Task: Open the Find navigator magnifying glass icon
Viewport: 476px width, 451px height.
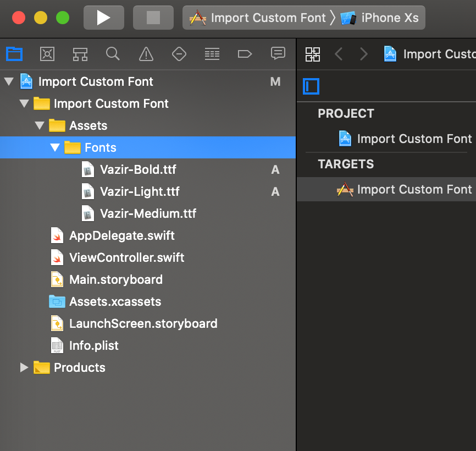Action: [x=113, y=53]
